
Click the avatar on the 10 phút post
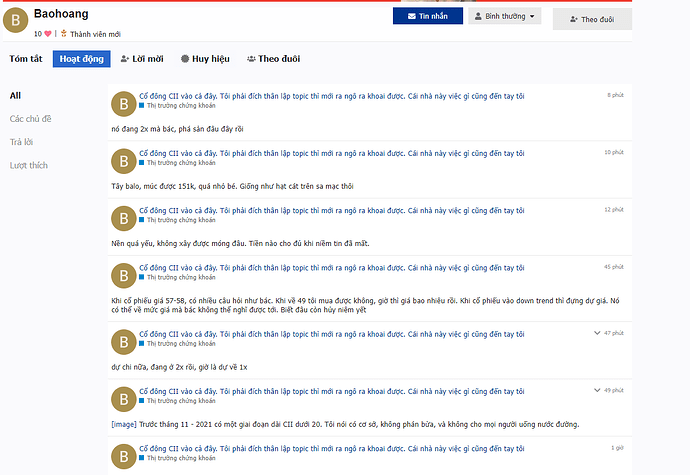(x=124, y=161)
